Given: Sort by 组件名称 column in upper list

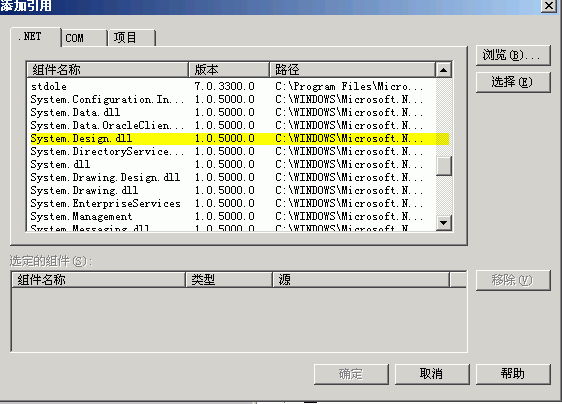Looking at the screenshot, I should click(x=108, y=70).
